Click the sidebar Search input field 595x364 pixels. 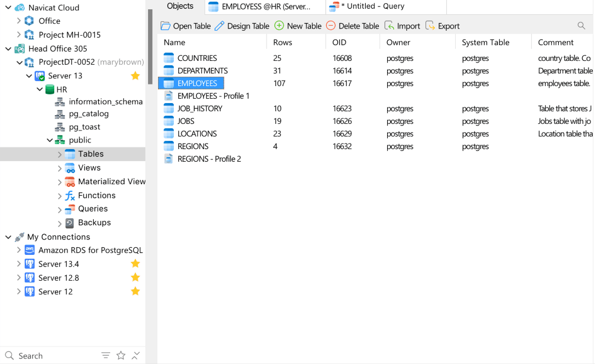[x=55, y=356]
